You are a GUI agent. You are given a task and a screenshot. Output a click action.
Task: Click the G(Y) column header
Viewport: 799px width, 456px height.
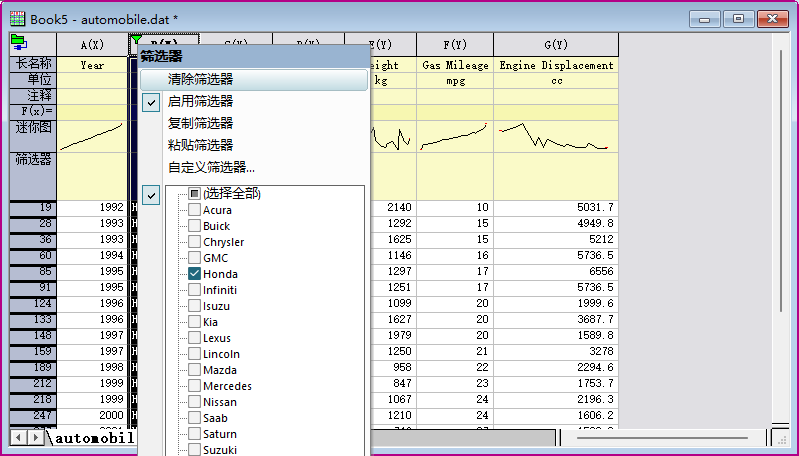tap(555, 45)
